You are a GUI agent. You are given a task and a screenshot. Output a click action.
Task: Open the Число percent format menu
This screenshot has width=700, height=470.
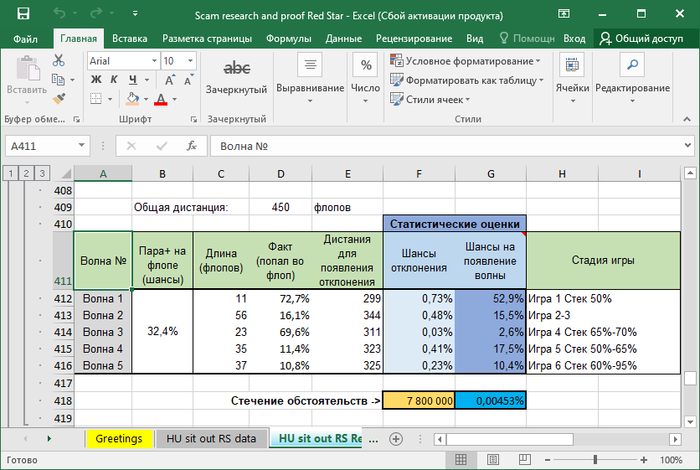(366, 78)
